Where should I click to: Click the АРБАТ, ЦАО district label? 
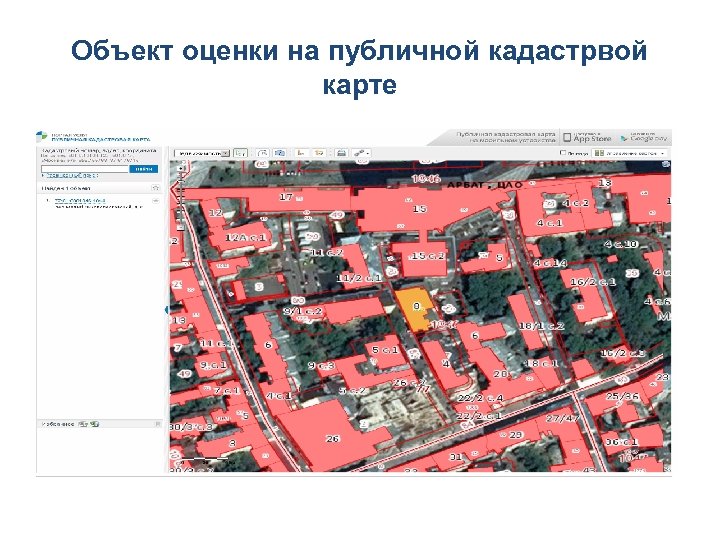pos(485,185)
